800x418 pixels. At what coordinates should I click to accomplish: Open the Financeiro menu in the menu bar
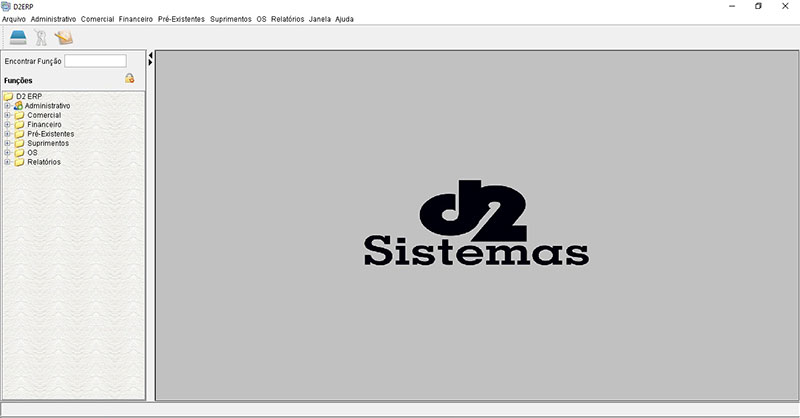tap(136, 19)
